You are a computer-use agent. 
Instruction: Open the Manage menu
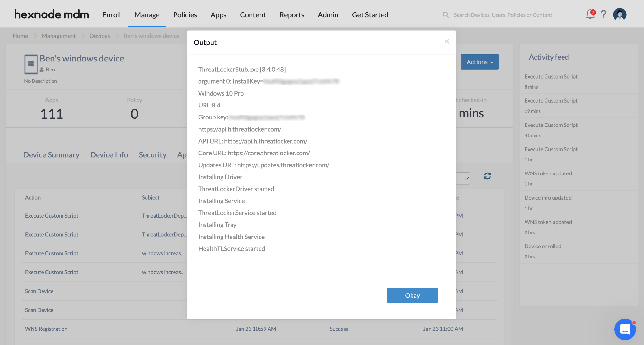coord(147,15)
